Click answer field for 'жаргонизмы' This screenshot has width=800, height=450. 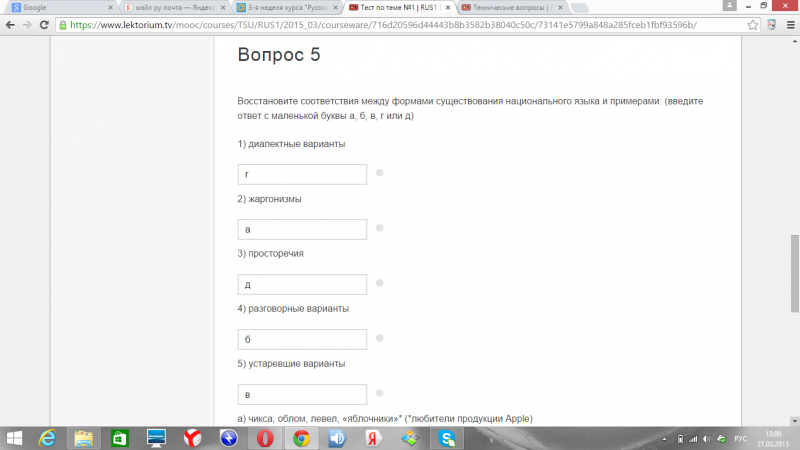click(302, 230)
